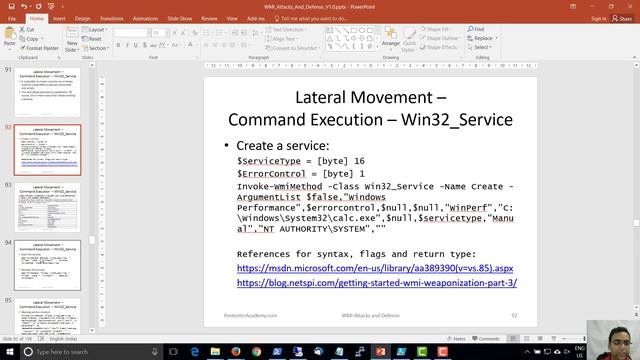Open ribbon display options
This screenshot has height=360, width=640.
pos(573,7)
